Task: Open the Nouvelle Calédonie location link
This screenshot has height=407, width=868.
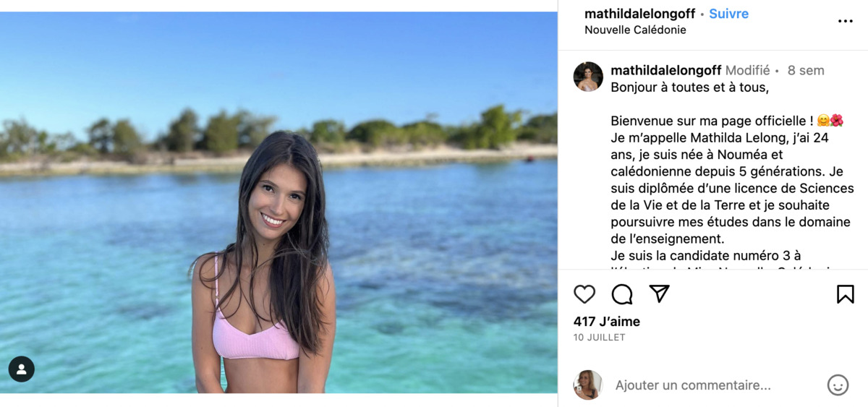Action: pyautogui.click(x=635, y=30)
